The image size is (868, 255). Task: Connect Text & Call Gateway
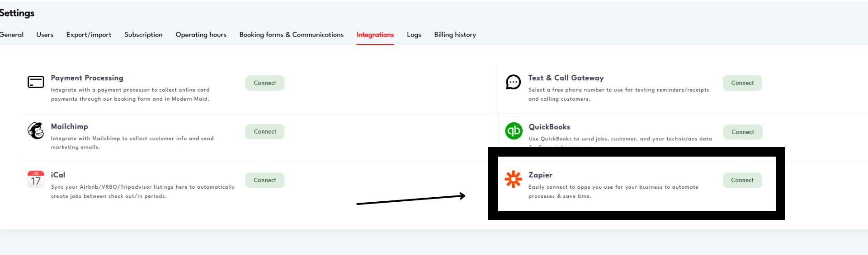click(x=742, y=83)
